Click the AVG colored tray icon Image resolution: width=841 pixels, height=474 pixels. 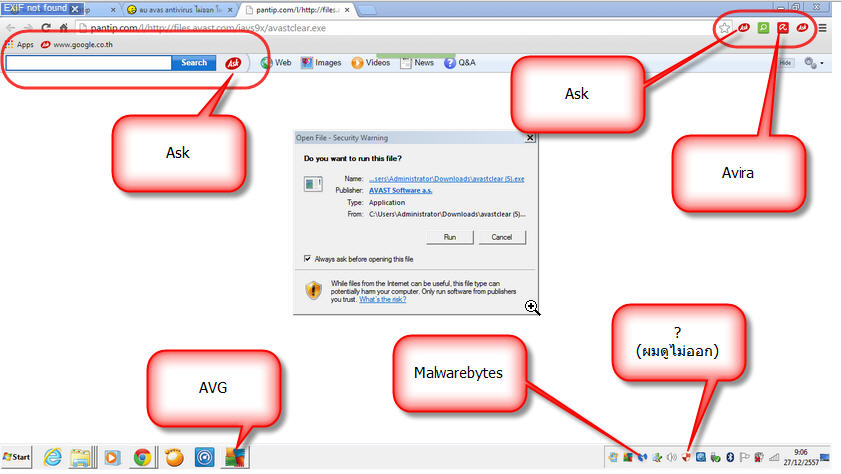point(628,457)
